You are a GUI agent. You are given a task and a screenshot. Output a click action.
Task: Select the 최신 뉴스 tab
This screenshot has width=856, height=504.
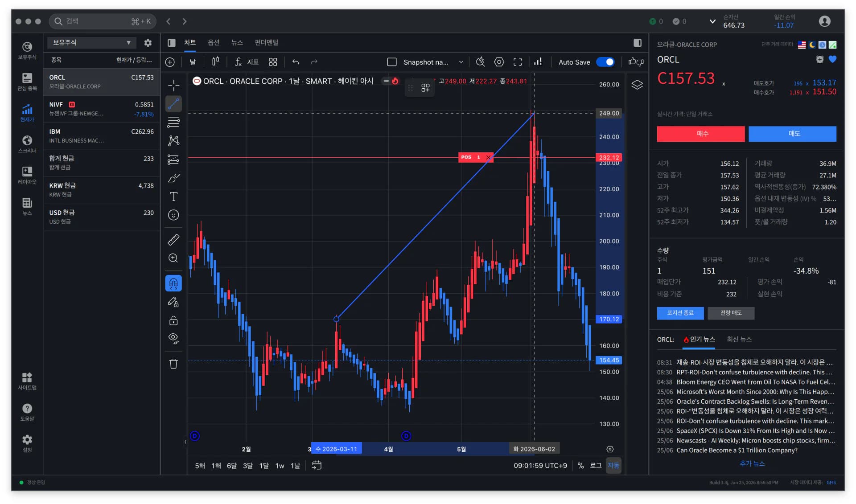coord(739,340)
